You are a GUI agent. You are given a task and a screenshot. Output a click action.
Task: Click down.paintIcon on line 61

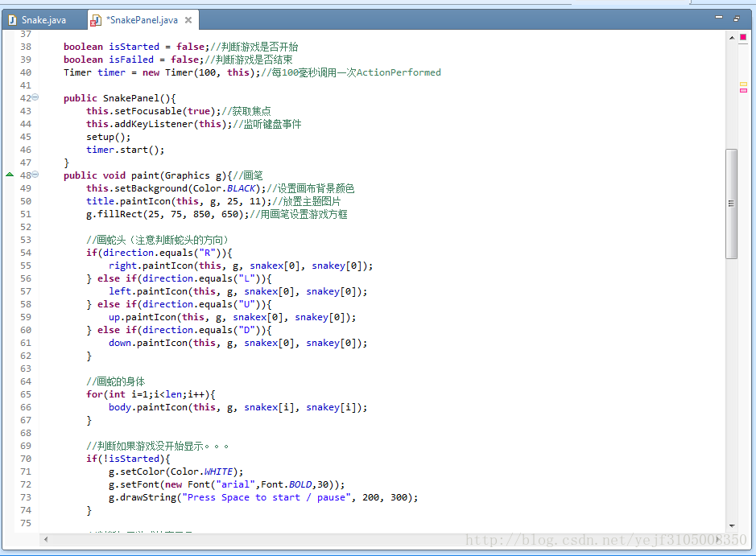click(x=148, y=343)
